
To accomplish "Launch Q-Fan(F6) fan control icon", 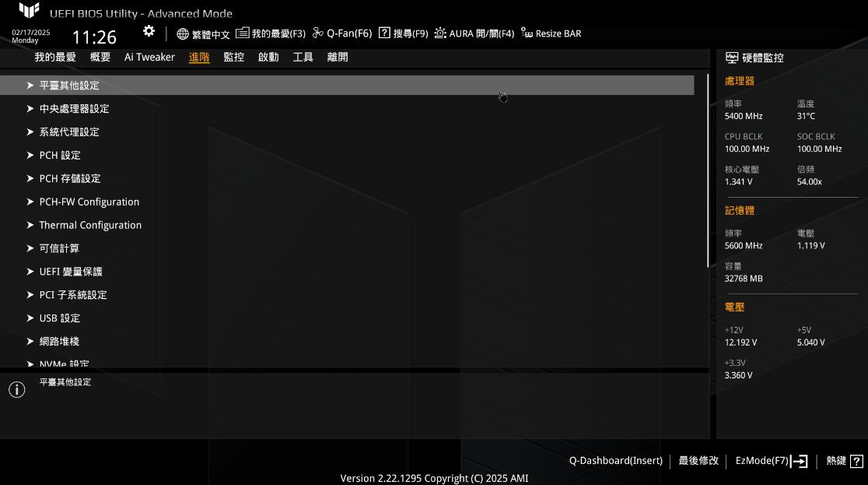I will tap(317, 33).
